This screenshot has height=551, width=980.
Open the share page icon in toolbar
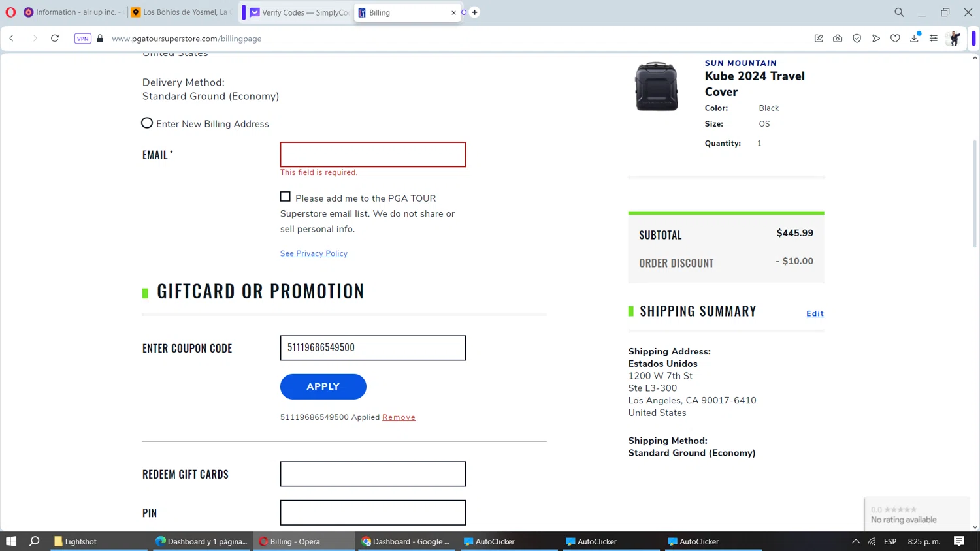click(x=819, y=39)
